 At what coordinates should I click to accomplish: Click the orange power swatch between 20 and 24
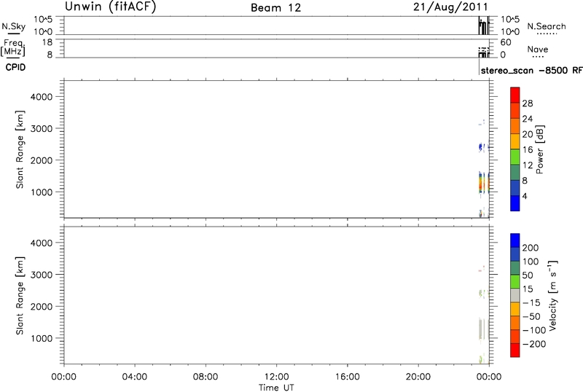pyautogui.click(x=515, y=126)
